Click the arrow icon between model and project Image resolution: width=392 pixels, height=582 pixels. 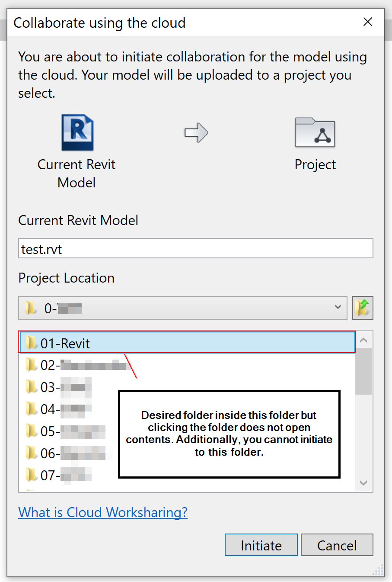[x=197, y=132]
